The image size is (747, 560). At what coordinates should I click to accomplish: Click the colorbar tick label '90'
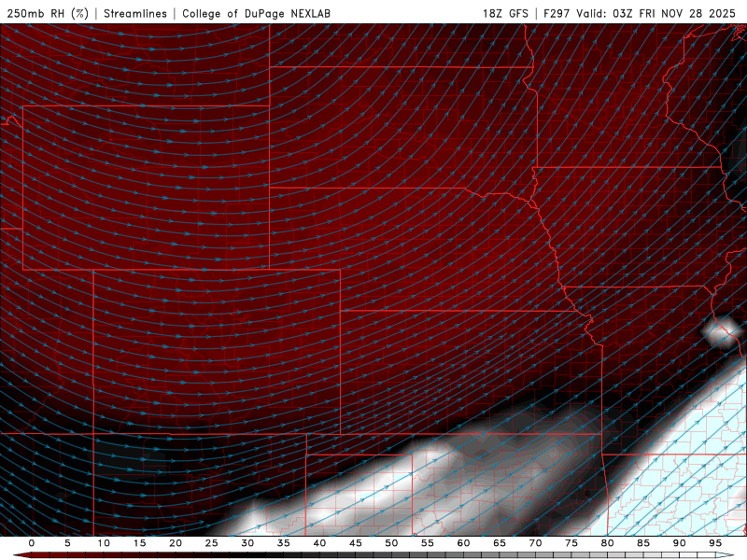coord(680,543)
